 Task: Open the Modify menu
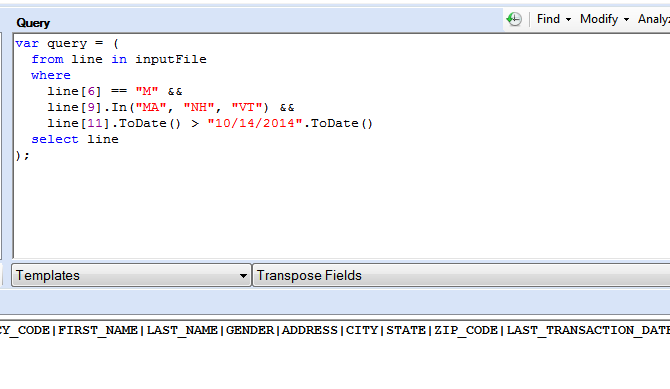(599, 19)
